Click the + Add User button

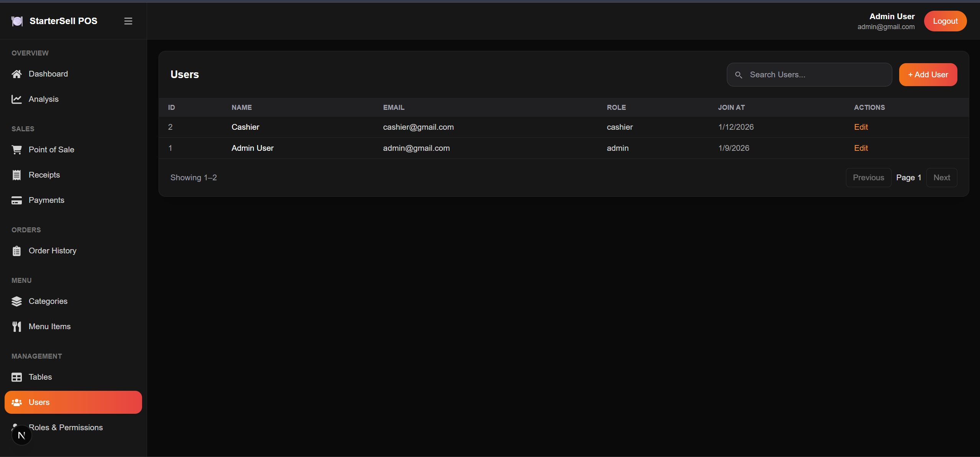pos(928,75)
